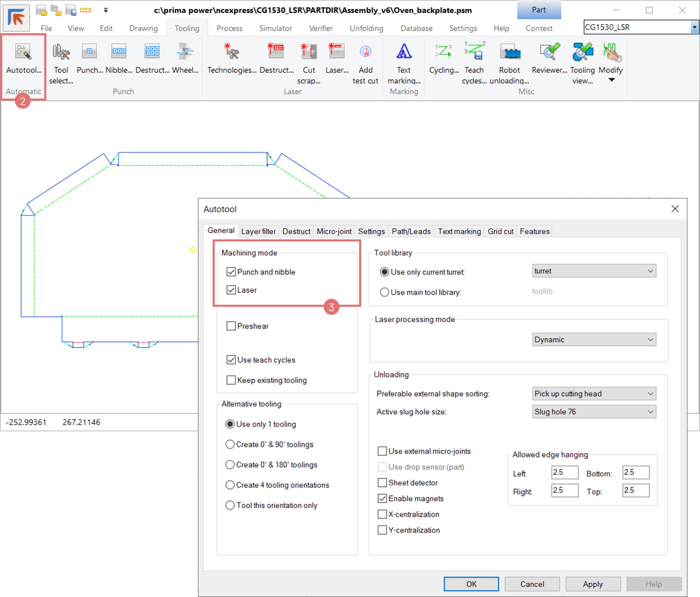The height and width of the screenshot is (597, 700).
Task: Expand the turret dropdown
Action: click(x=594, y=271)
